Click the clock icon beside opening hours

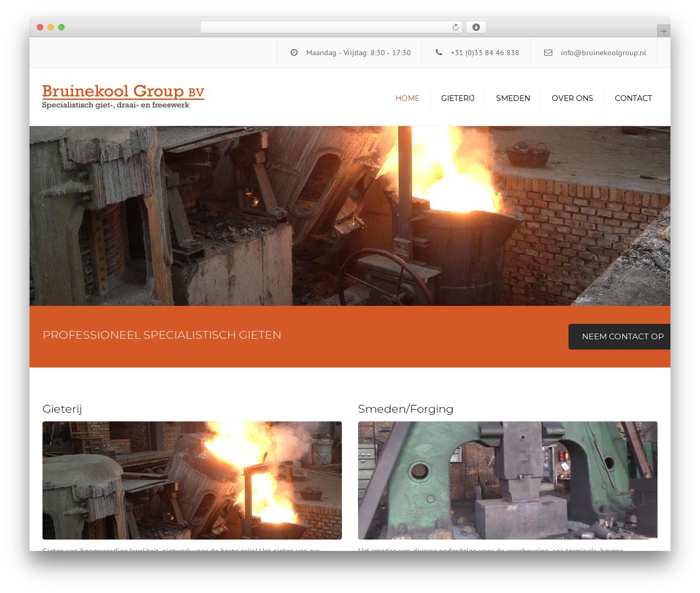click(294, 53)
